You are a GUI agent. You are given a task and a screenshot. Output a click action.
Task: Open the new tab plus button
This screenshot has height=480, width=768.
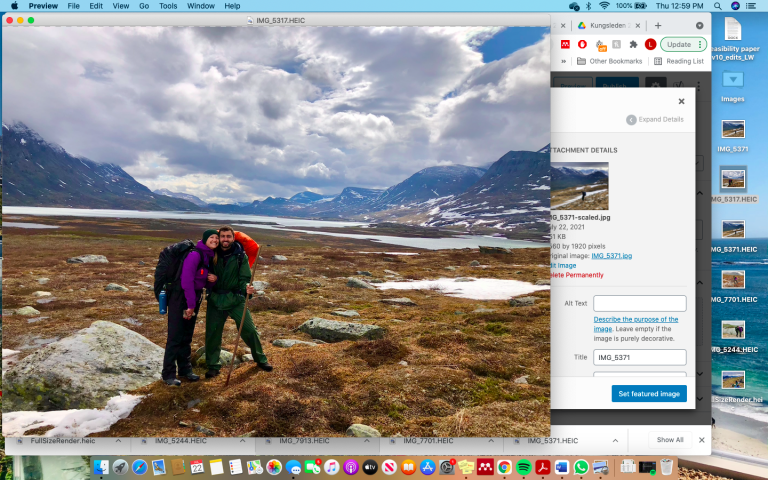[x=658, y=25]
